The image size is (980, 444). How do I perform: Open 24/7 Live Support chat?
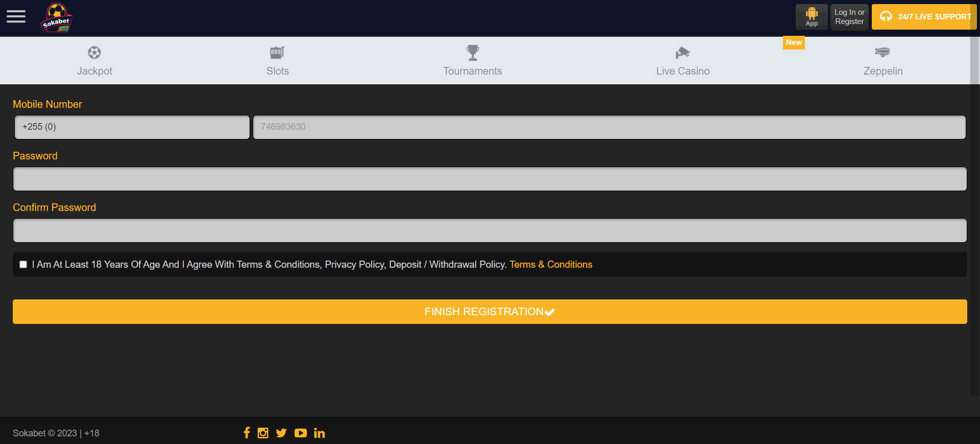(x=924, y=17)
